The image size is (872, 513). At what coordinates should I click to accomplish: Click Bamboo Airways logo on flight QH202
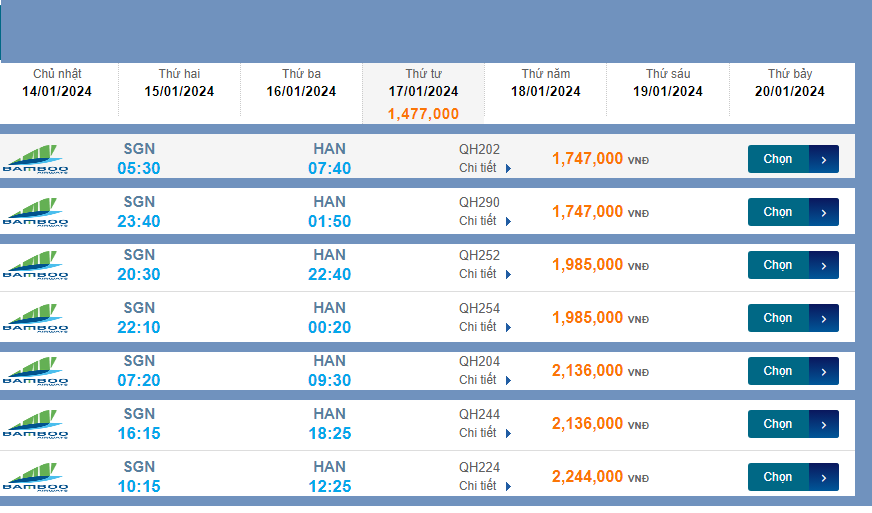point(35,159)
